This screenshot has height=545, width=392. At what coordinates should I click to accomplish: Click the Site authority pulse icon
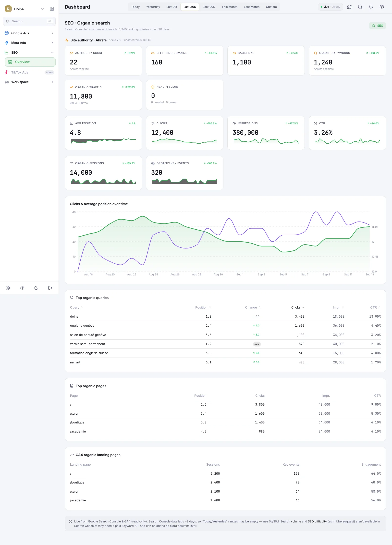point(67,40)
